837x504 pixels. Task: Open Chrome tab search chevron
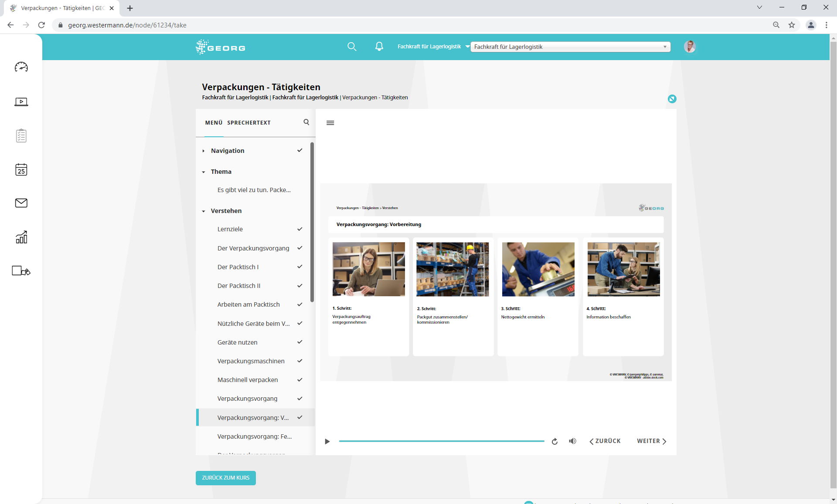[759, 7]
